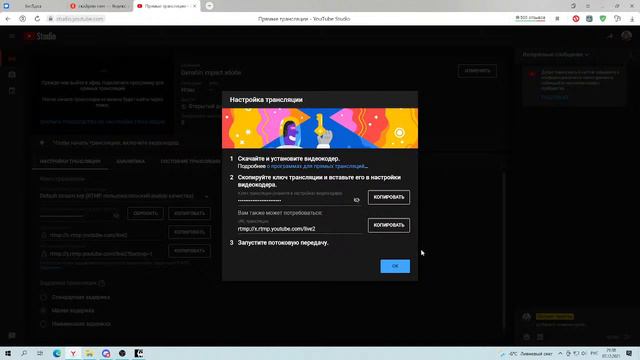Click the 'СБРОСИТЬ' reset key button
The width and height of the screenshot is (640, 360).
point(145,213)
